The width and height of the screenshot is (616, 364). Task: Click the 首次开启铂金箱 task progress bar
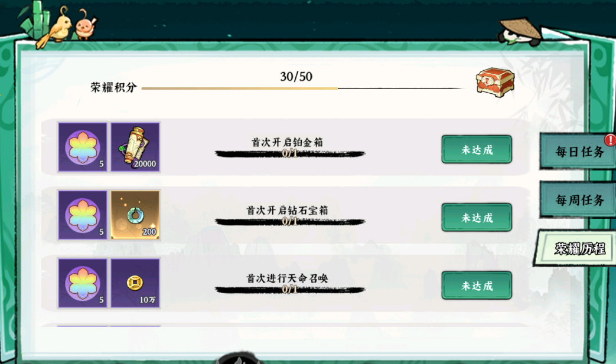pos(290,153)
